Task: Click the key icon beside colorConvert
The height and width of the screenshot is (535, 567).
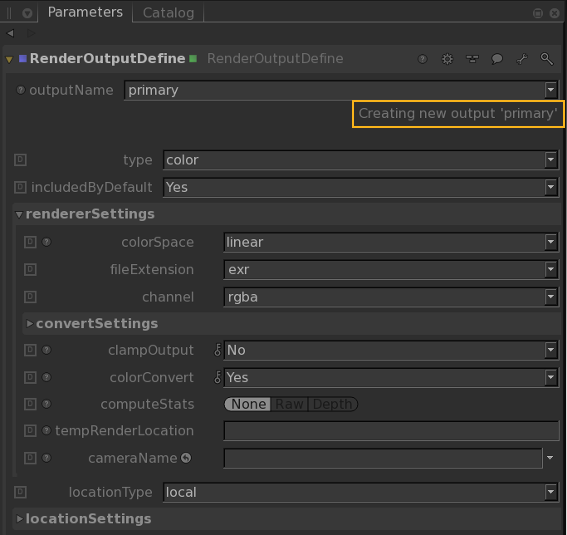Action: click(217, 377)
